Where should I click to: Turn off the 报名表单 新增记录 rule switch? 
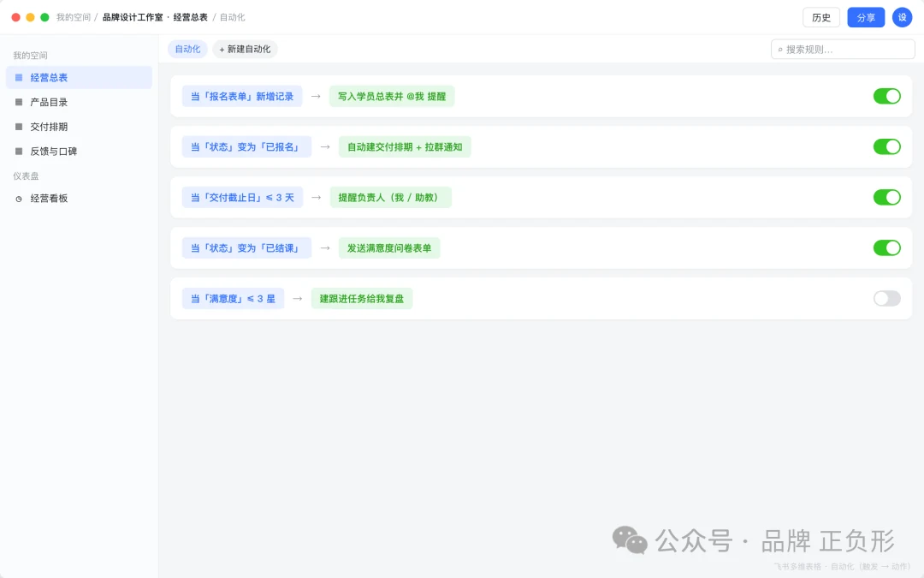887,96
